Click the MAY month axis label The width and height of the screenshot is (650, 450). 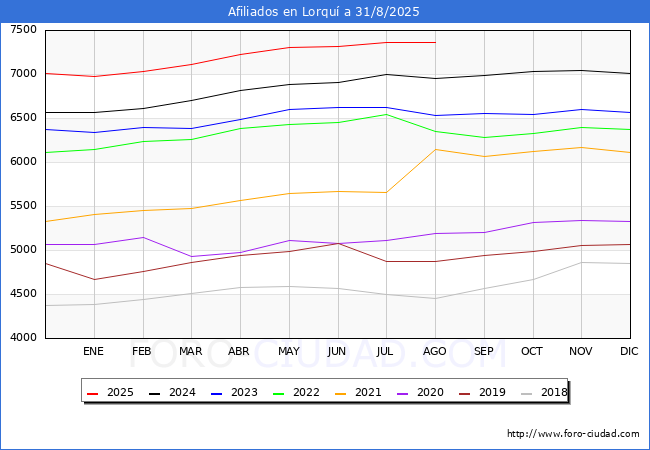(x=289, y=351)
